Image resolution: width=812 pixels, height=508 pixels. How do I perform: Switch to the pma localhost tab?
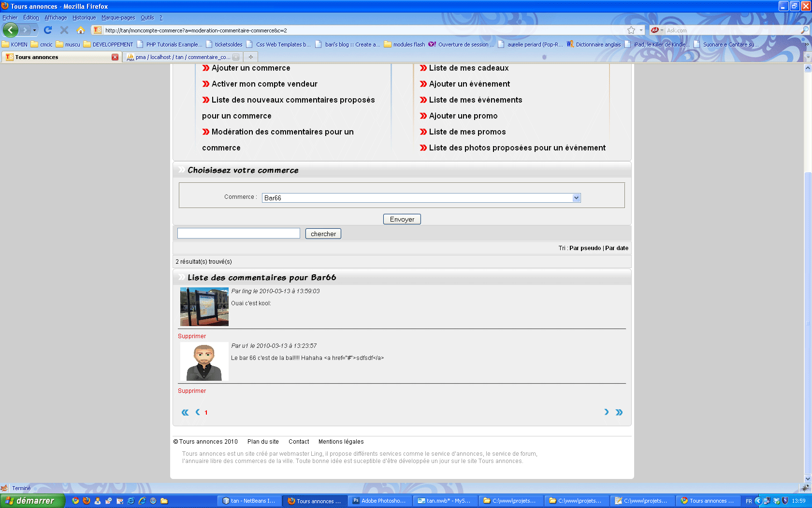[182, 57]
